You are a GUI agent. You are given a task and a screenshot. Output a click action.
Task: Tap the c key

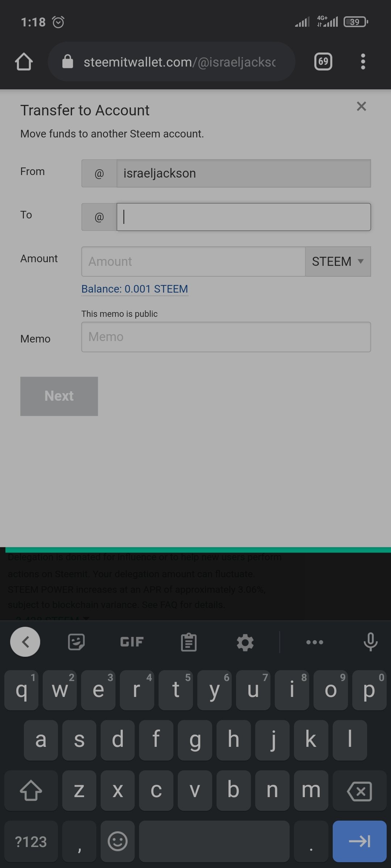click(x=156, y=790)
